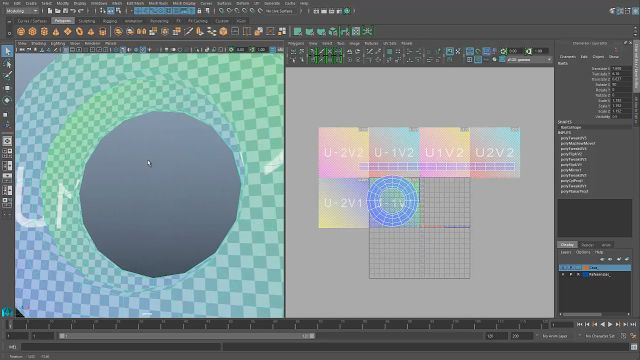Click the polygon torus shelf icon
640x360 pixels.
[x=79, y=31]
